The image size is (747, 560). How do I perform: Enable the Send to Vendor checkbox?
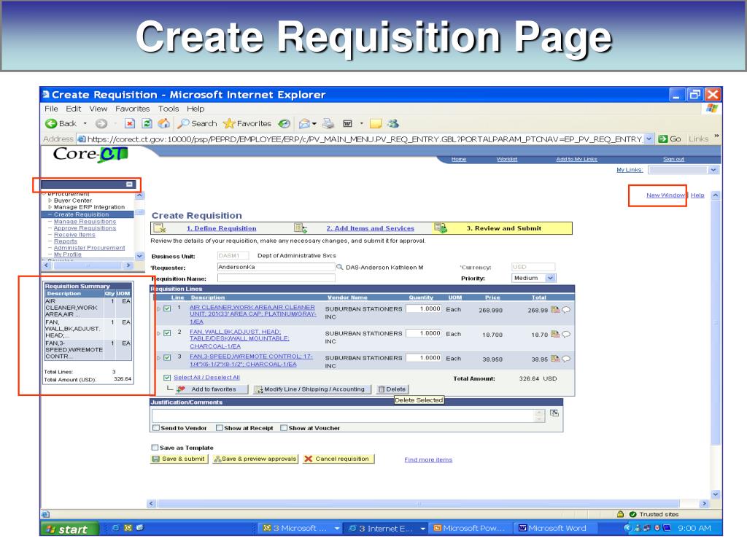pyautogui.click(x=156, y=427)
